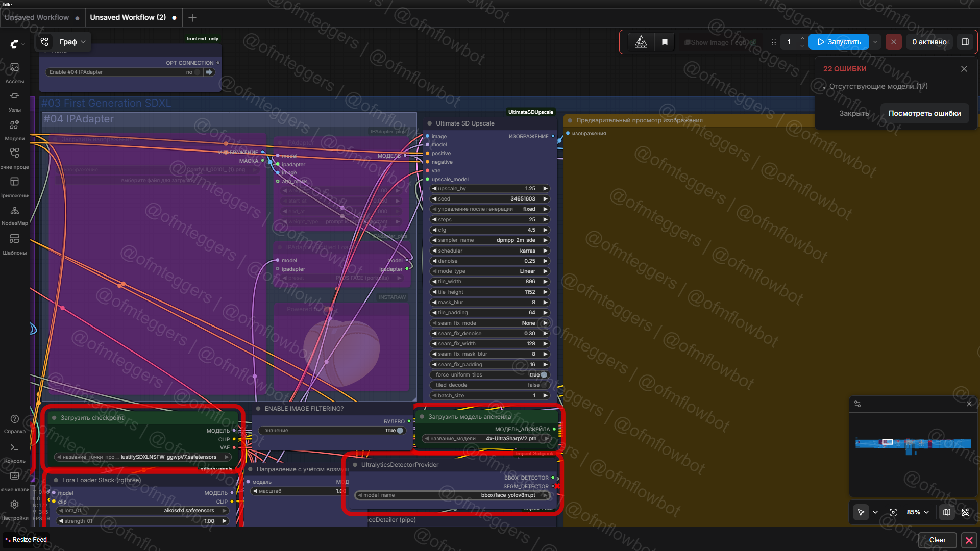Click the fit-view focus icon

pyautogui.click(x=893, y=512)
